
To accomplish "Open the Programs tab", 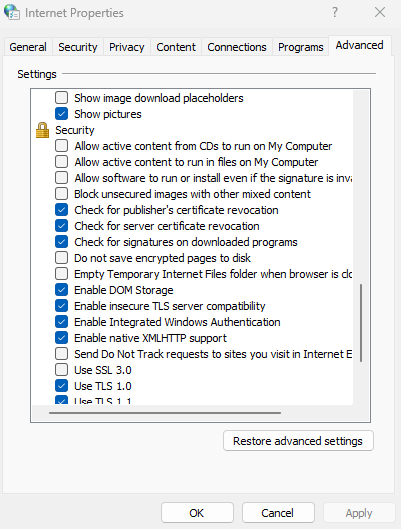I will point(300,47).
